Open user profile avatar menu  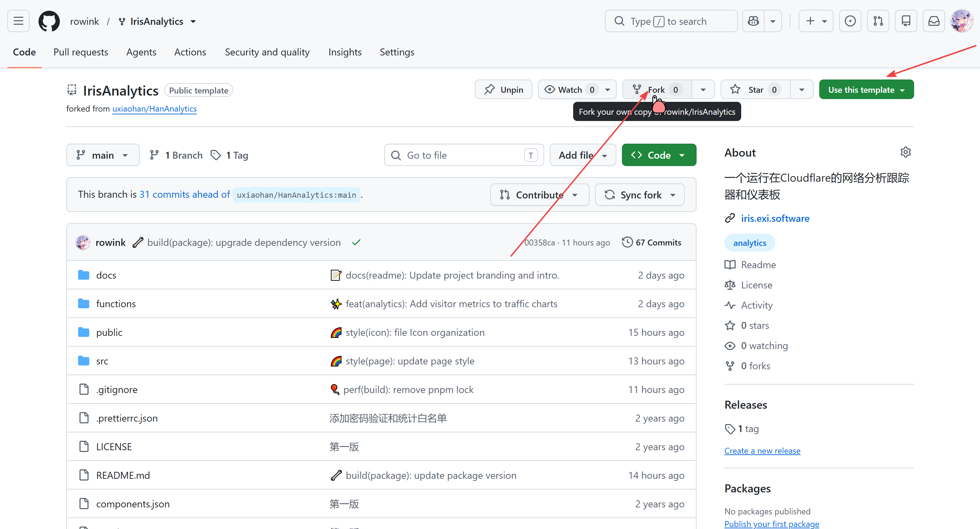coord(962,21)
